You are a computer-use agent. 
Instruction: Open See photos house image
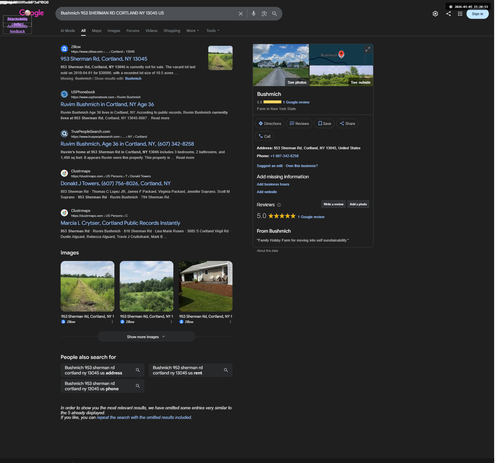click(281, 65)
